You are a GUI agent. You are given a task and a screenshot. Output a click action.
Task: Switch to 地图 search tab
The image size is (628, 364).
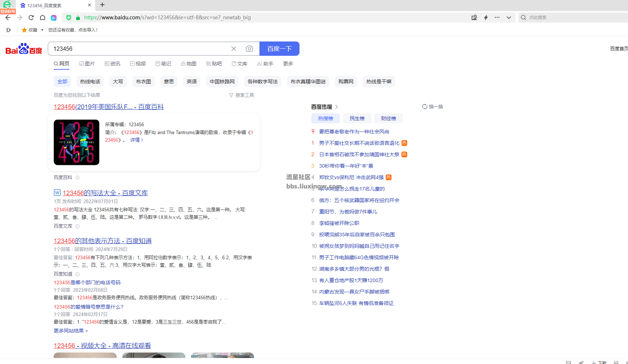[x=189, y=64]
